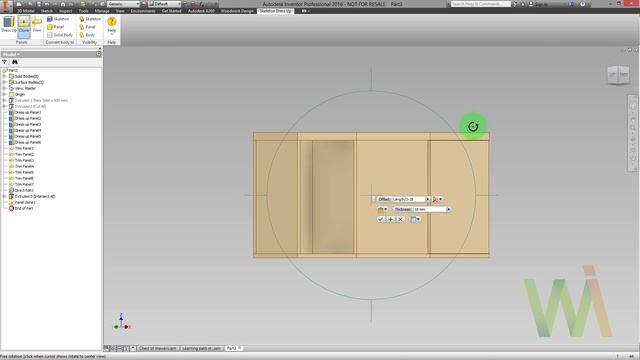Toggle Skeleton visibility
This screenshot has width=640, height=360.
(x=90, y=19)
